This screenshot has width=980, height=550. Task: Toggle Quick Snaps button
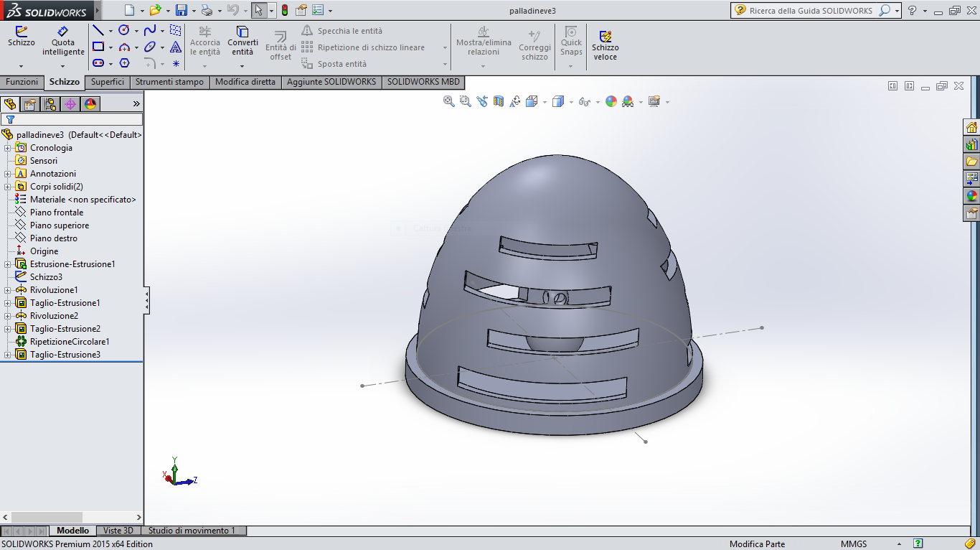[x=571, y=42]
